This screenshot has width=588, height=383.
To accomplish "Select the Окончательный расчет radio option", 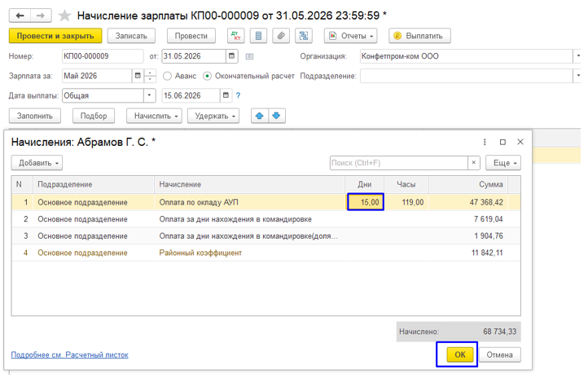I will coord(207,76).
